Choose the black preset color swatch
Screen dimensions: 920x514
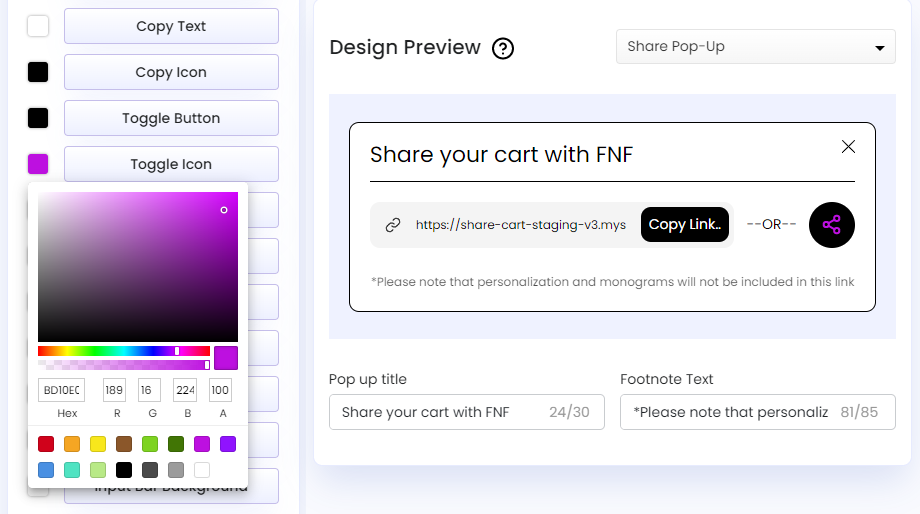[124, 469]
